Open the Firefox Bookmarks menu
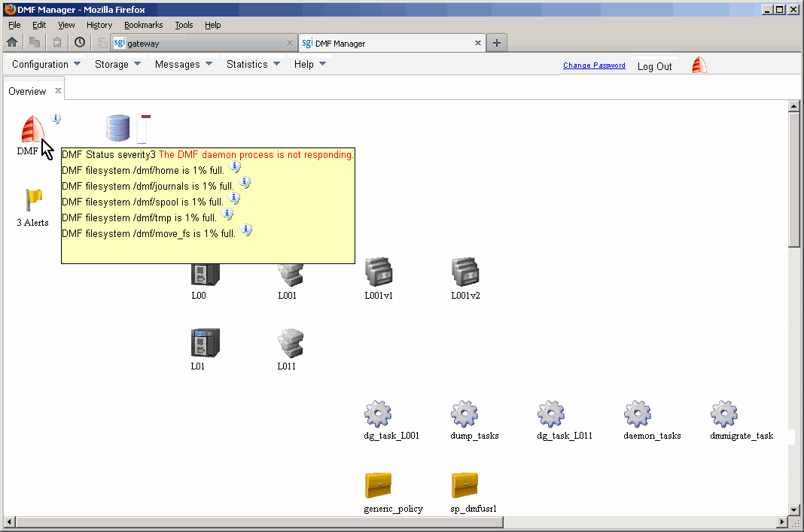The image size is (804, 532). [x=144, y=25]
